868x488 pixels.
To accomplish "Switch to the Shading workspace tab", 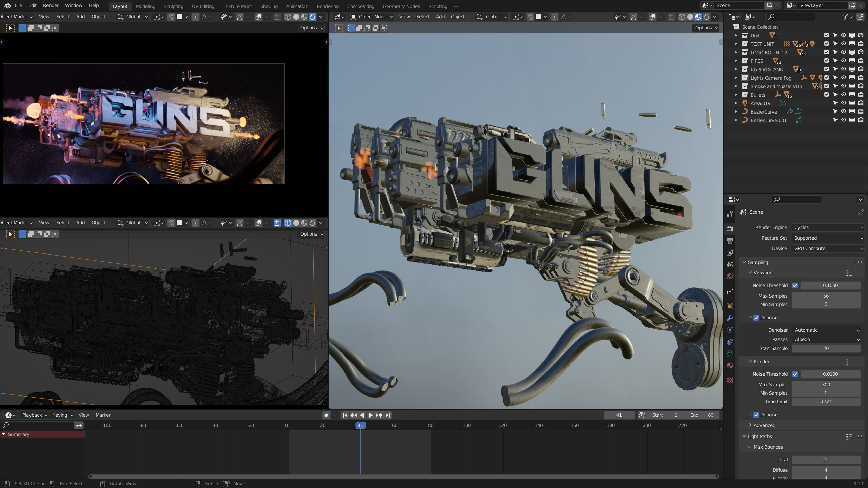I will [269, 6].
